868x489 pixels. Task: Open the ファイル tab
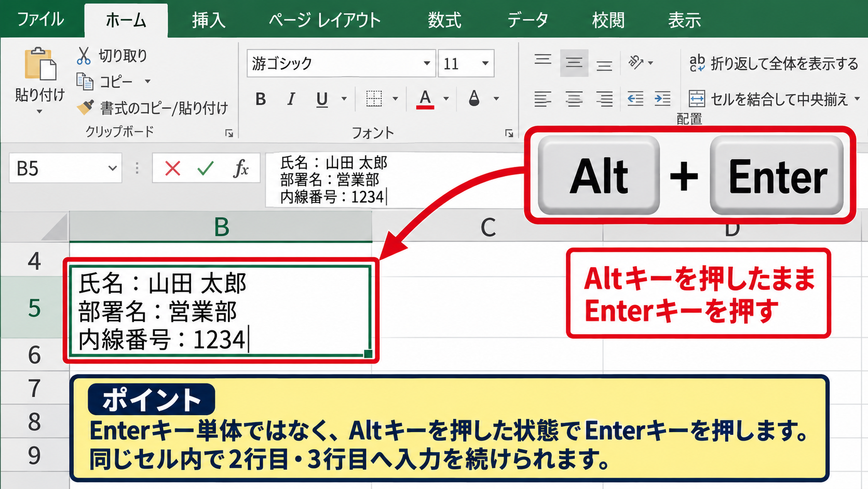coord(40,20)
